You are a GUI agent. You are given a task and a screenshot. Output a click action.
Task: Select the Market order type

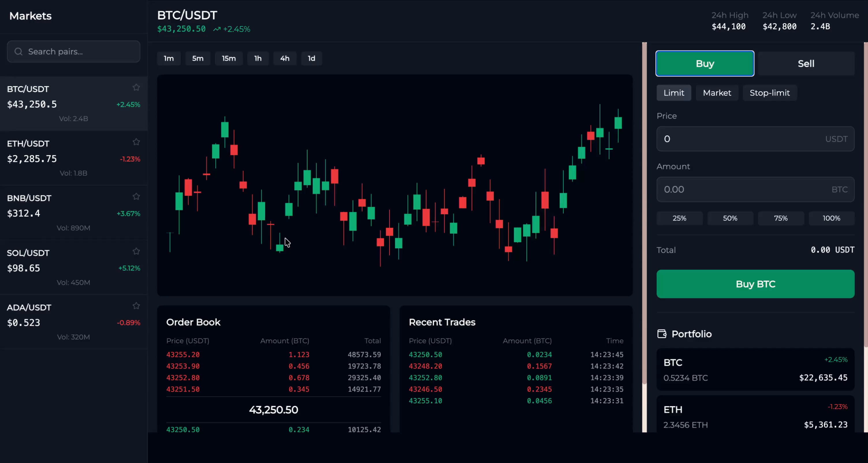[x=717, y=93]
